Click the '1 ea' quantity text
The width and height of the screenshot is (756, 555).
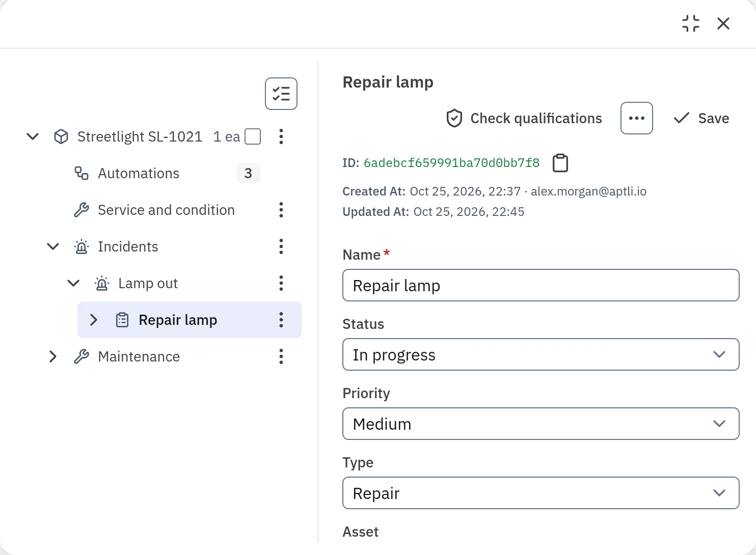226,136
